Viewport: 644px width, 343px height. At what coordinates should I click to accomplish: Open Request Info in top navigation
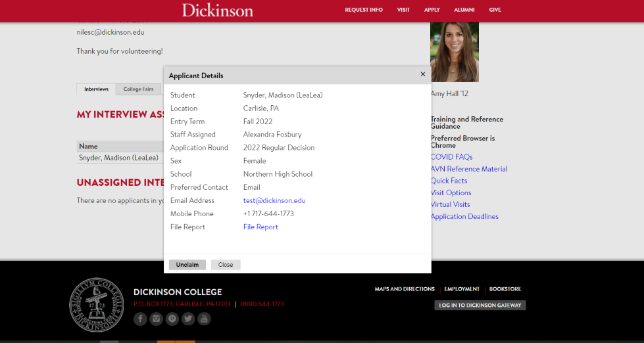tap(364, 10)
